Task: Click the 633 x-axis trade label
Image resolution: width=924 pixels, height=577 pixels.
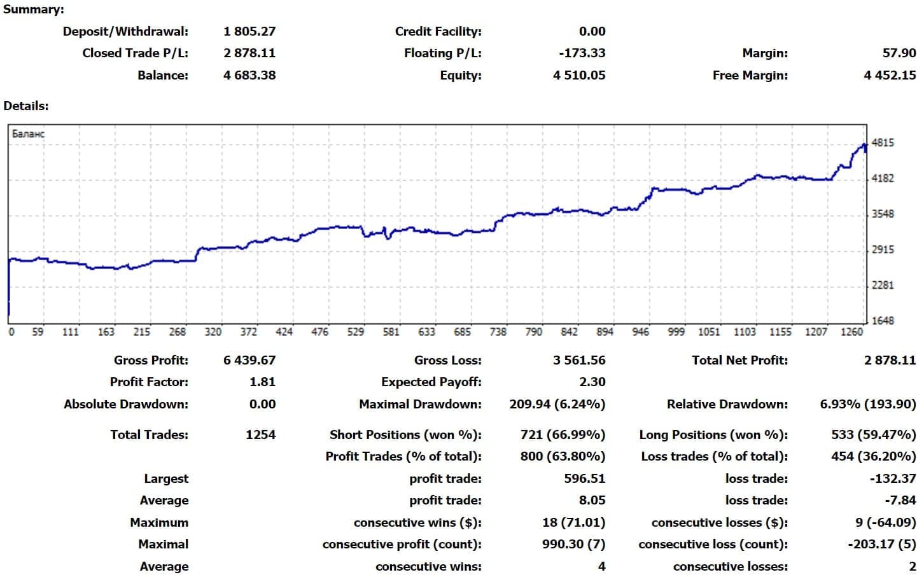Action: coord(426,331)
